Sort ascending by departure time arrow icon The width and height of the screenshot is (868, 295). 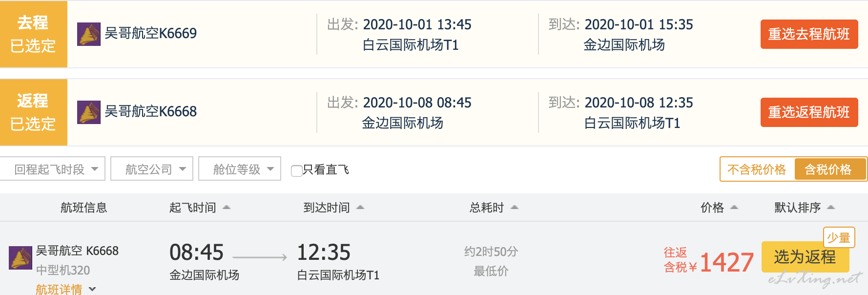coord(227,208)
